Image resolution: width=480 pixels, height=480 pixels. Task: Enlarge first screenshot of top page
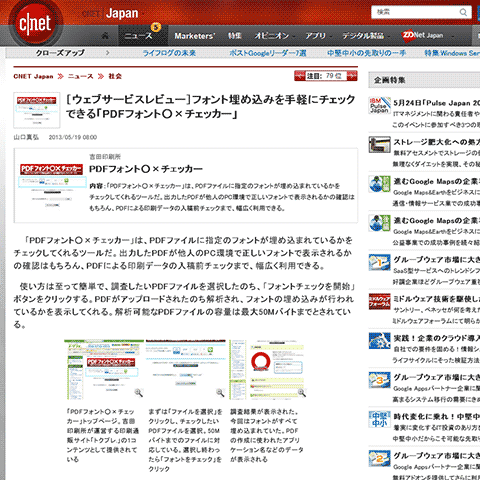104,370
